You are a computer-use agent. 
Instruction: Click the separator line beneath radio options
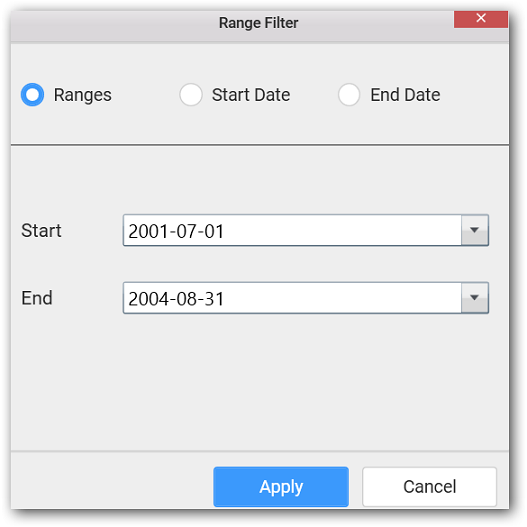(x=259, y=145)
